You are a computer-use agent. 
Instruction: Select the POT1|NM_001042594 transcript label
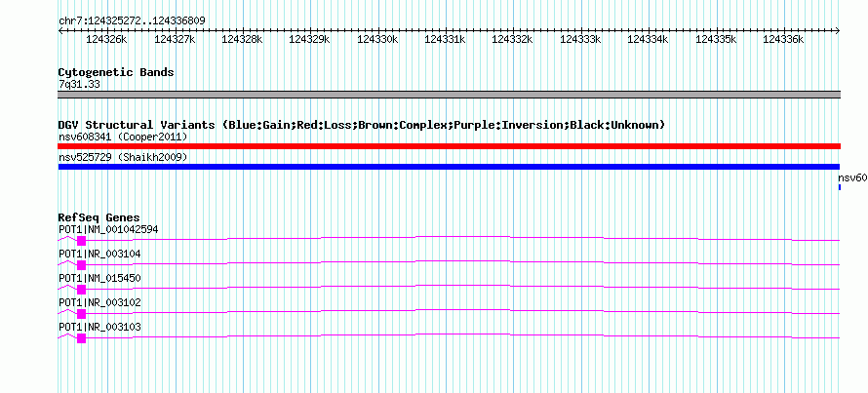coord(108,230)
